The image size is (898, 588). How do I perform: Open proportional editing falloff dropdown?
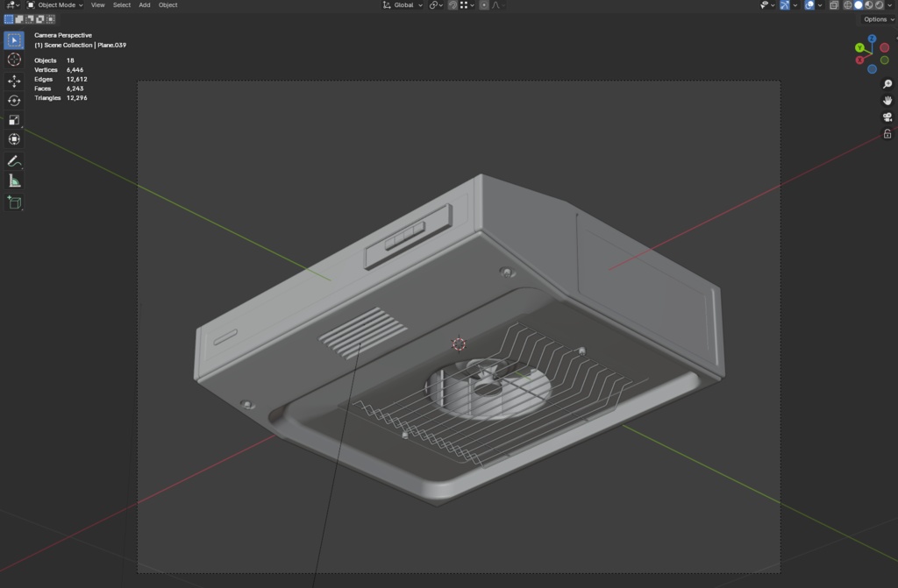[498, 5]
